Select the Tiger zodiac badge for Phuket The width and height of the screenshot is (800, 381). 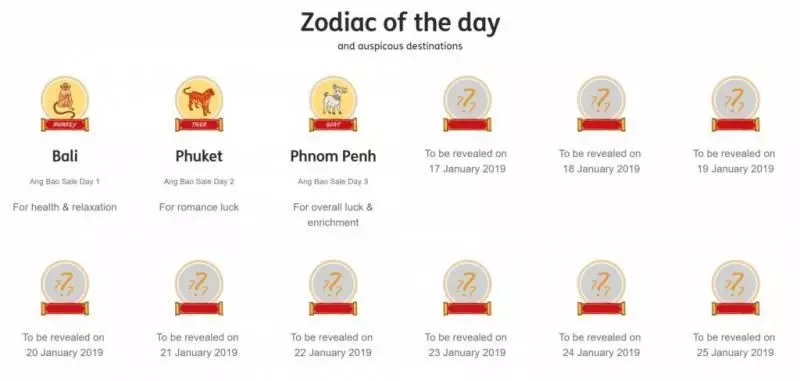pos(199,104)
